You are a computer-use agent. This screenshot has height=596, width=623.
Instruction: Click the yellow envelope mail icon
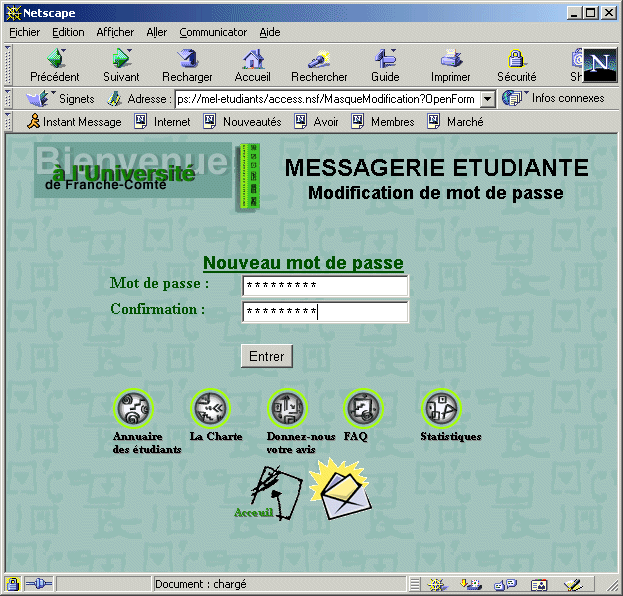339,490
